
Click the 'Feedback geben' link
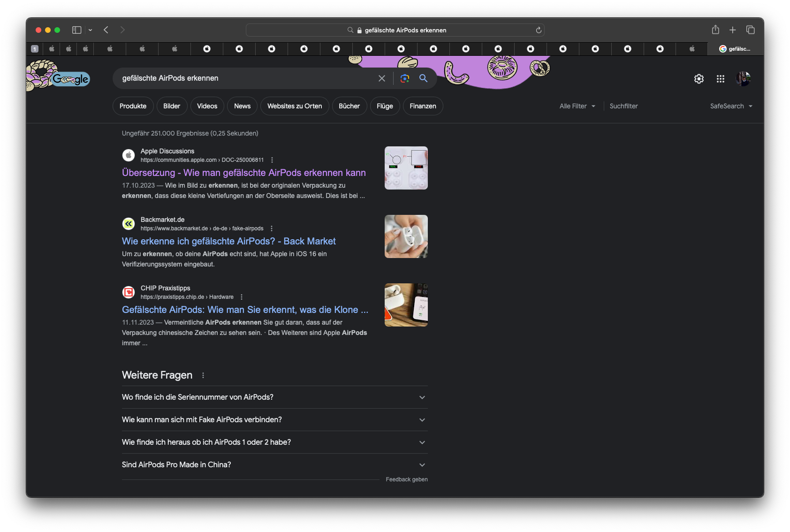click(x=407, y=479)
